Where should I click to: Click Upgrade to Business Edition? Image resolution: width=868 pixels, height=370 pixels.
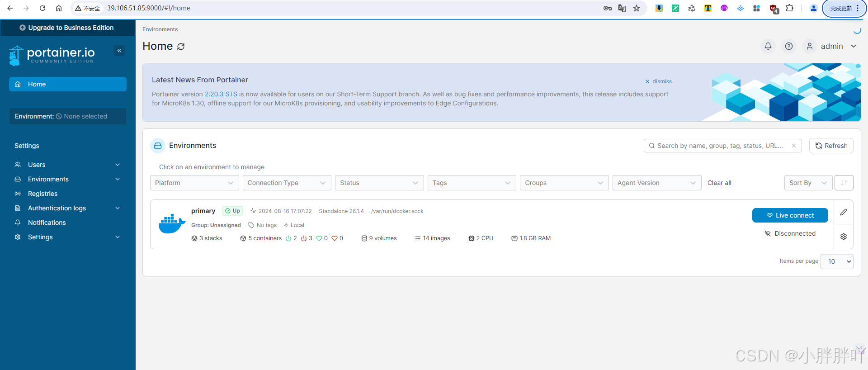tap(68, 28)
